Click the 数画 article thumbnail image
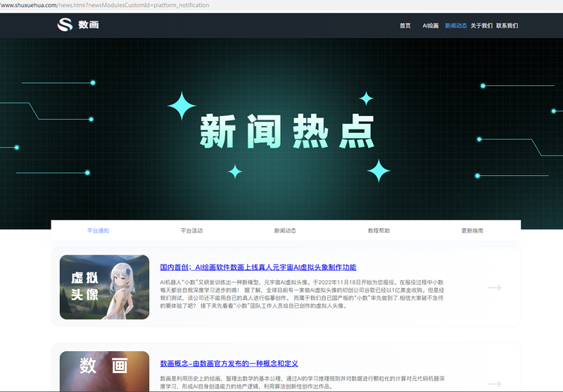563x392 pixels. pos(104,371)
